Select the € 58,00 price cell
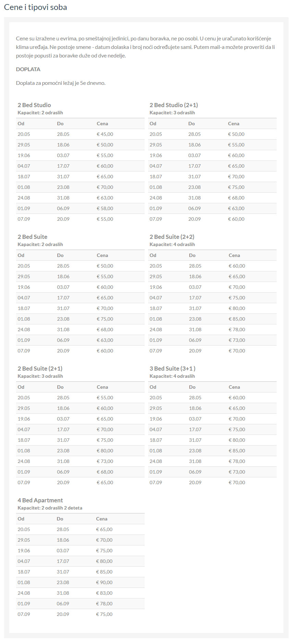291x644 pixels. coord(105,208)
